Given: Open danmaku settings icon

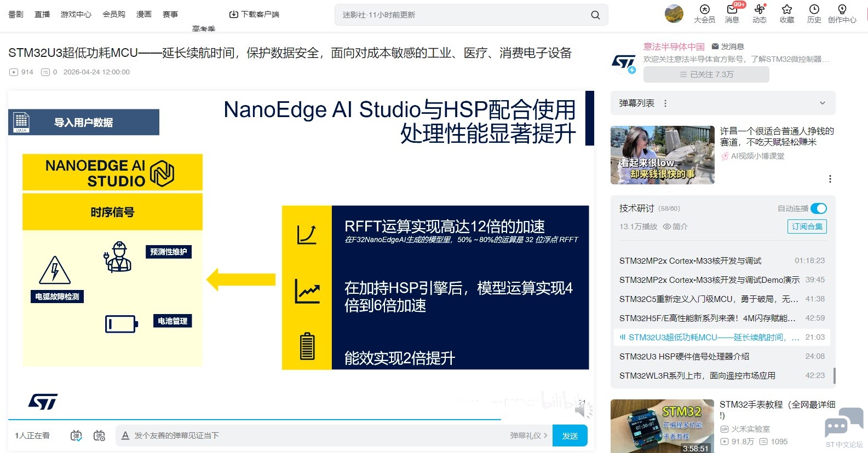Looking at the screenshot, I should [99, 435].
